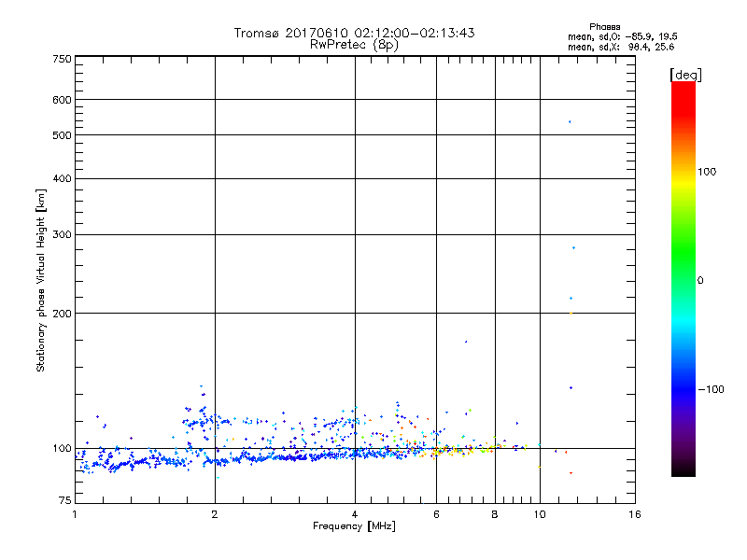The width and height of the screenshot is (747, 560).
Task: Click the x-axis tick label "16"
Action: (x=635, y=514)
